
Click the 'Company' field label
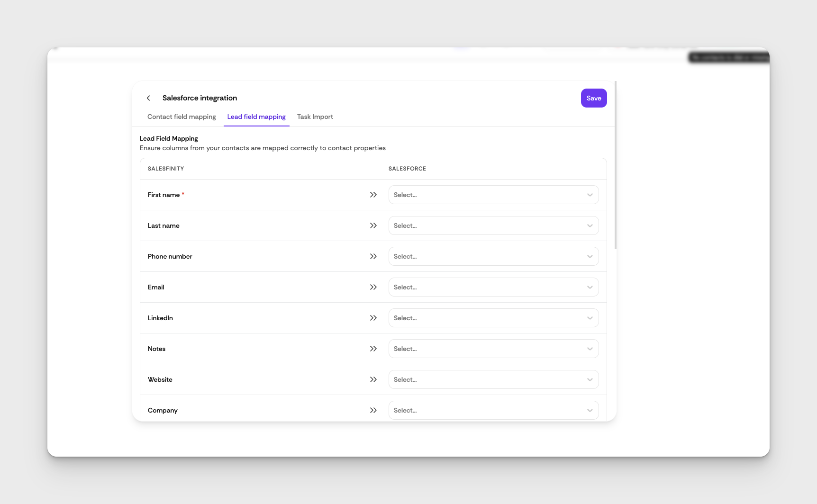click(163, 410)
